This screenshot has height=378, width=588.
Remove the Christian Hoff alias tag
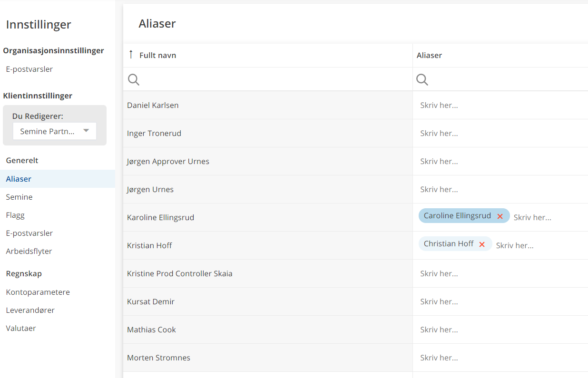(x=482, y=244)
